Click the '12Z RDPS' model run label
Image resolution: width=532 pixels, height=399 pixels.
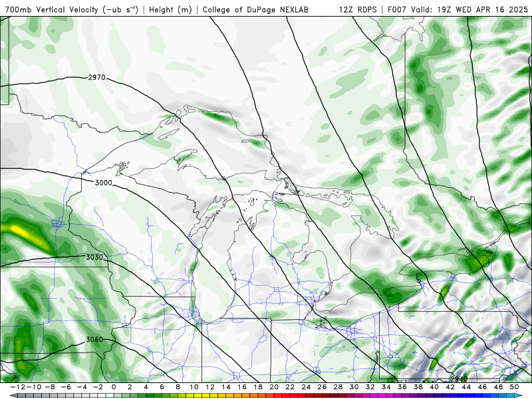click(x=358, y=9)
